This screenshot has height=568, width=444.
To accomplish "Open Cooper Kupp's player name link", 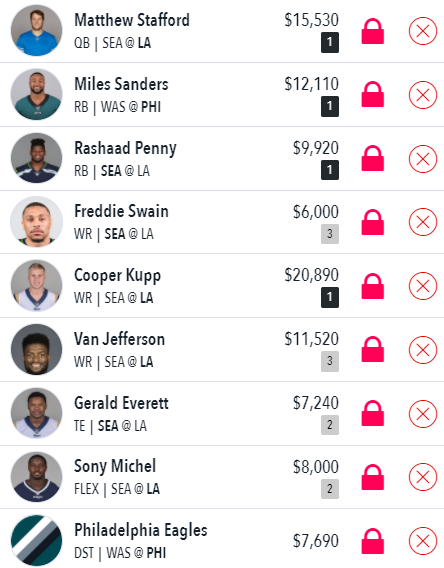I will tap(117, 276).
